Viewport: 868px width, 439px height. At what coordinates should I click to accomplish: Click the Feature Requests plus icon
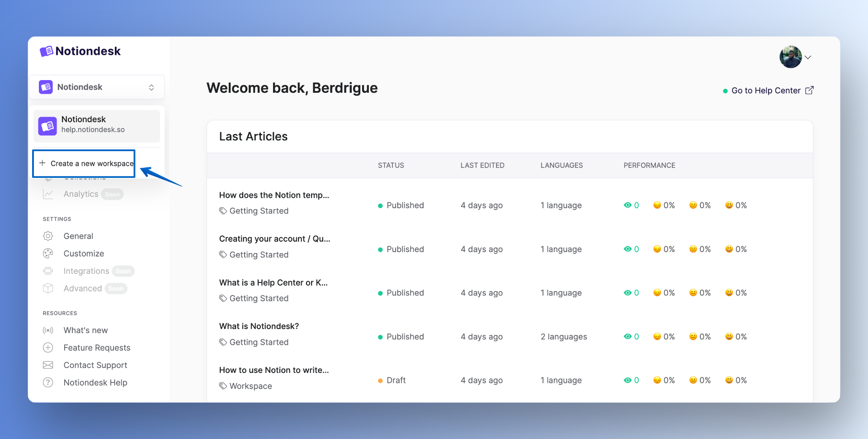[48, 348]
